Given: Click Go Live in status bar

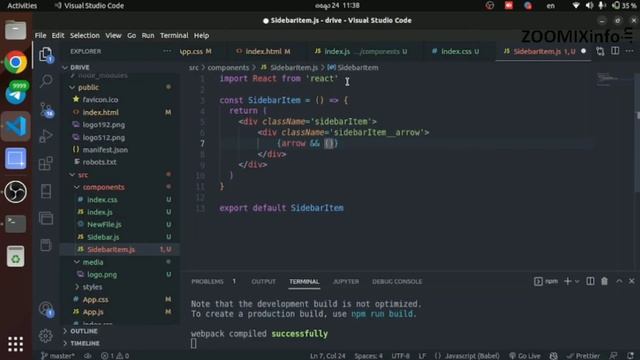Looking at the screenshot, I should (x=525, y=356).
